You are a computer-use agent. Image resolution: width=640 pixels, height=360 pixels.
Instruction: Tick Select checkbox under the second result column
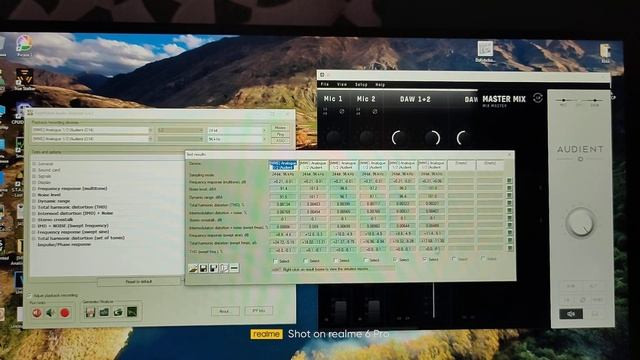[305, 260]
